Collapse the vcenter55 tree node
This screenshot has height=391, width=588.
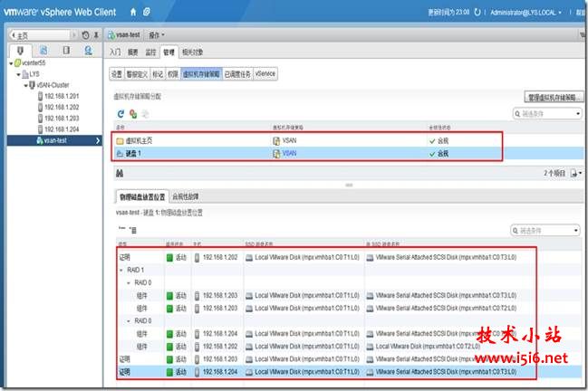click(11, 63)
